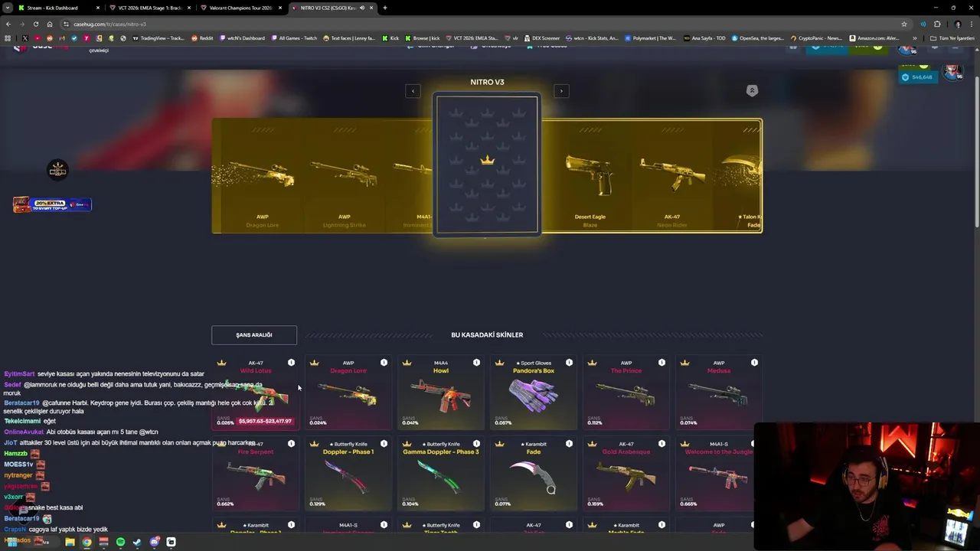Open info icon on Gamma Doppler Phase 3 card
Screen dimensions: 980x551
click(x=476, y=444)
